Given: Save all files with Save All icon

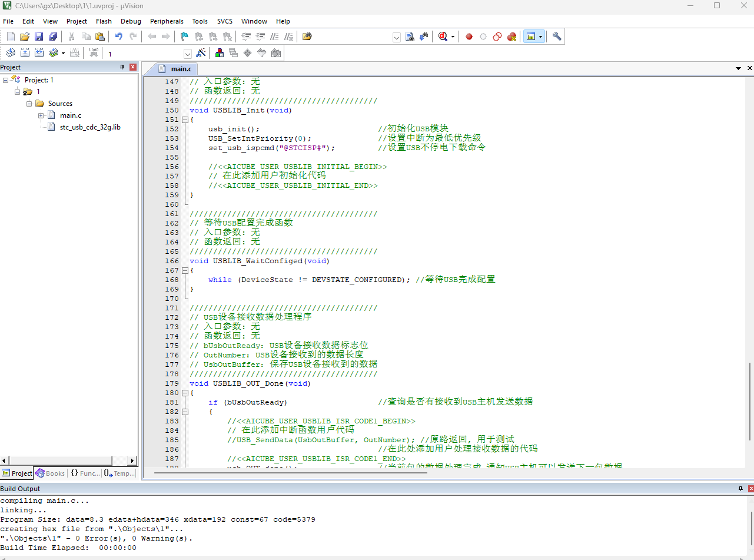Looking at the screenshot, I should (x=53, y=37).
